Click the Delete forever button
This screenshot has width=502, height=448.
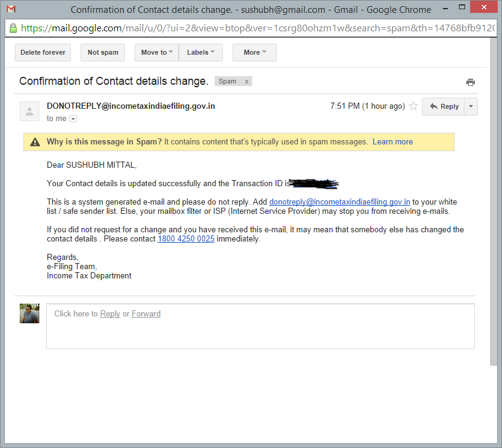pyautogui.click(x=43, y=53)
